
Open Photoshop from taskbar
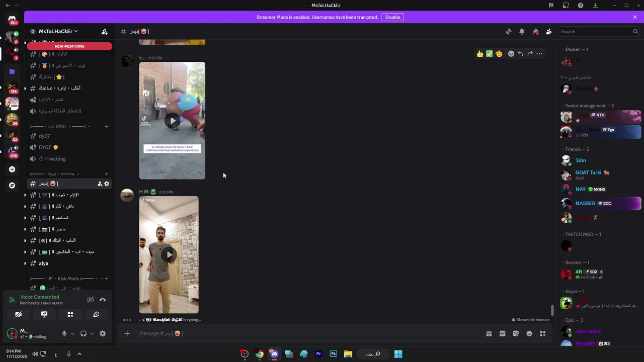(333, 354)
